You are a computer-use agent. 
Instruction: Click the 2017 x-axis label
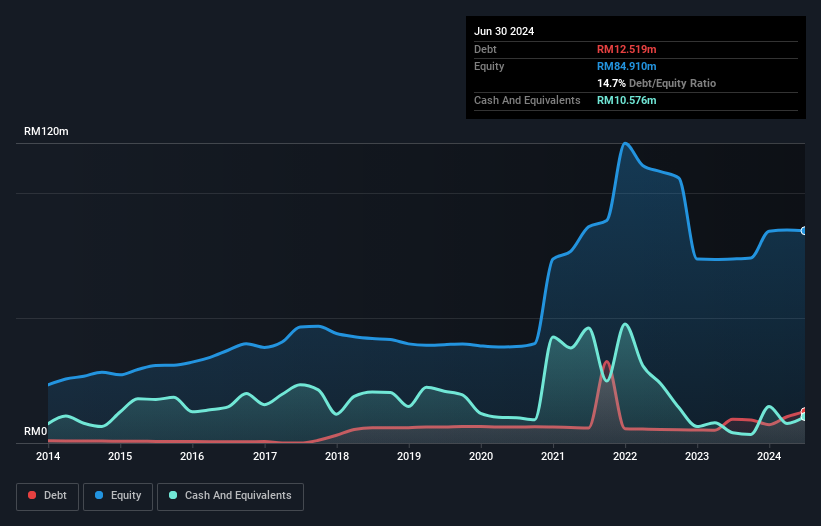pos(265,456)
